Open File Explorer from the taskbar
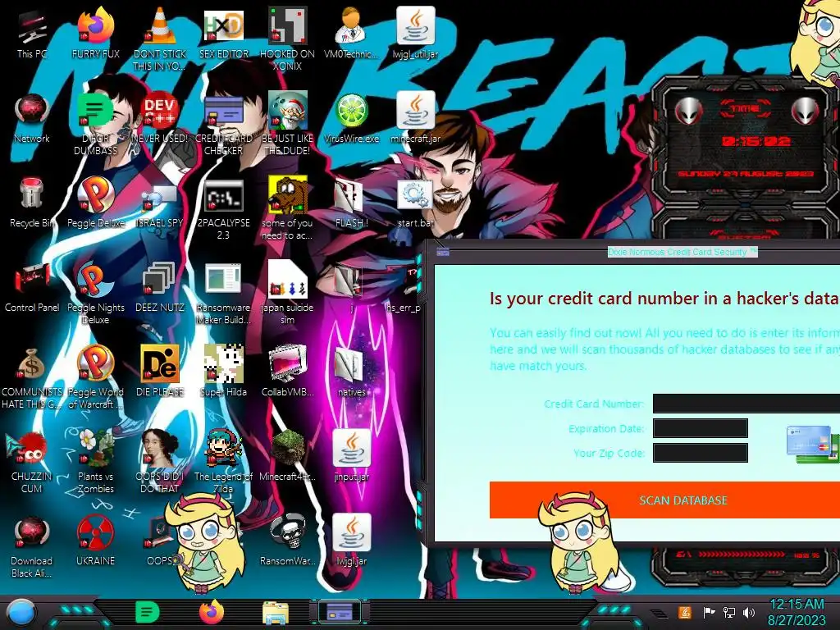 click(276, 613)
